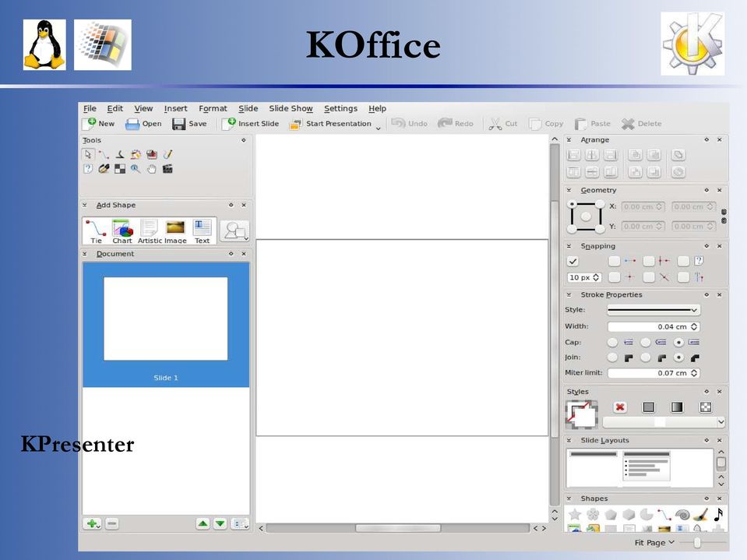Collapse the Slide Layouts panel
The width and height of the screenshot is (747, 560).
(569, 441)
